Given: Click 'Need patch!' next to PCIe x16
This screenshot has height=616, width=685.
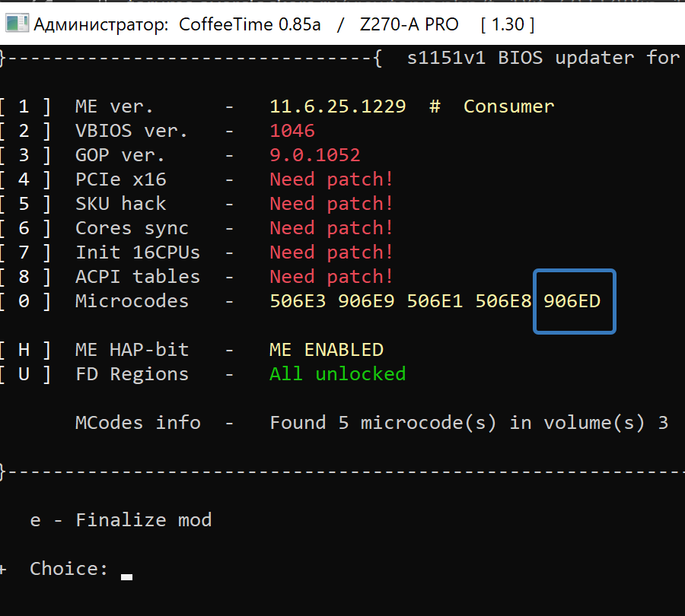Looking at the screenshot, I should coord(331,179).
